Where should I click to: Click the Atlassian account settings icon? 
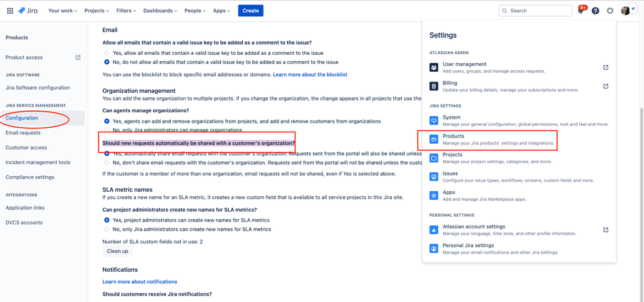click(434, 230)
